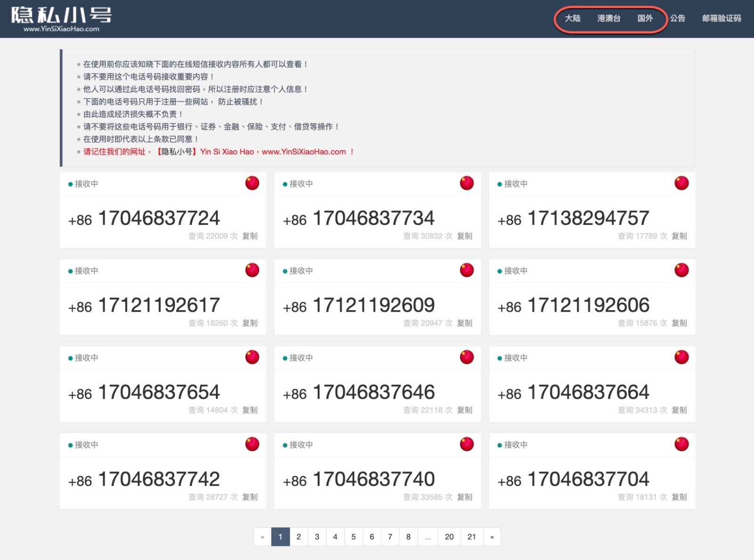Open messages for +86 17138294757
The image size is (754, 560).
pyautogui.click(x=574, y=218)
